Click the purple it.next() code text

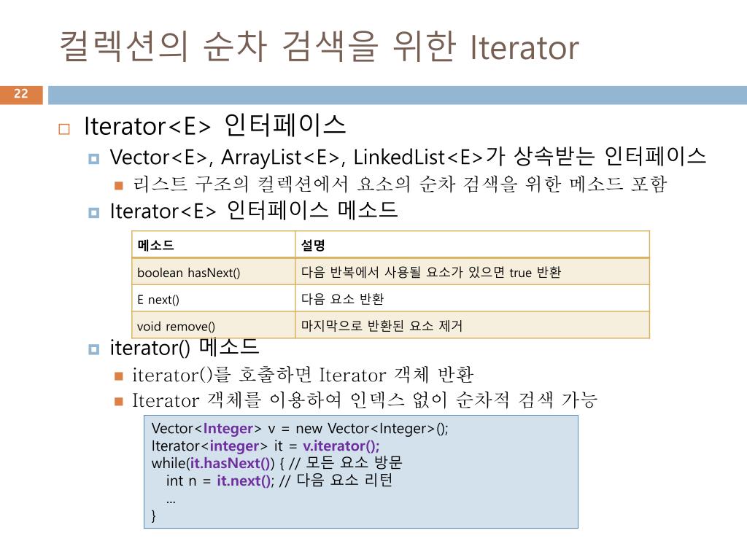[x=245, y=481]
